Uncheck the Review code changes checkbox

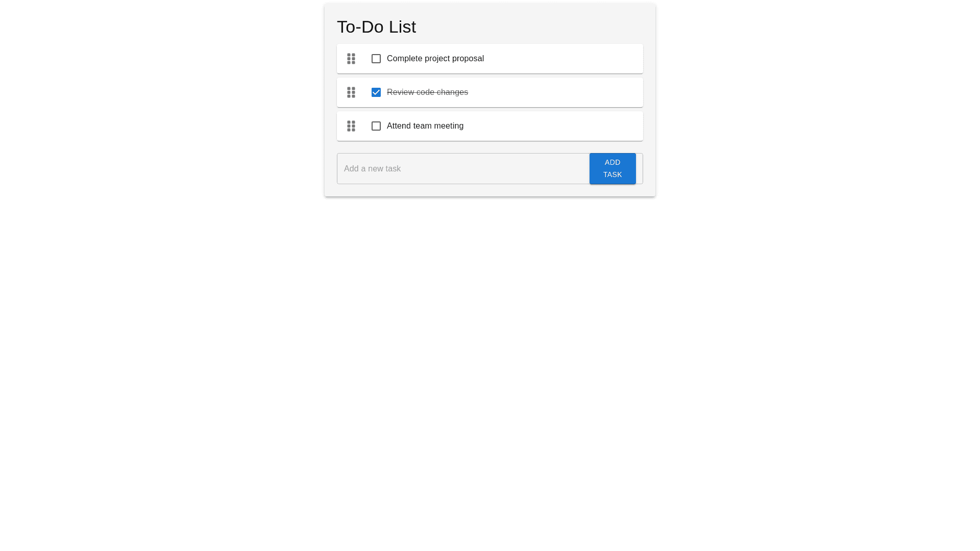[x=376, y=92]
